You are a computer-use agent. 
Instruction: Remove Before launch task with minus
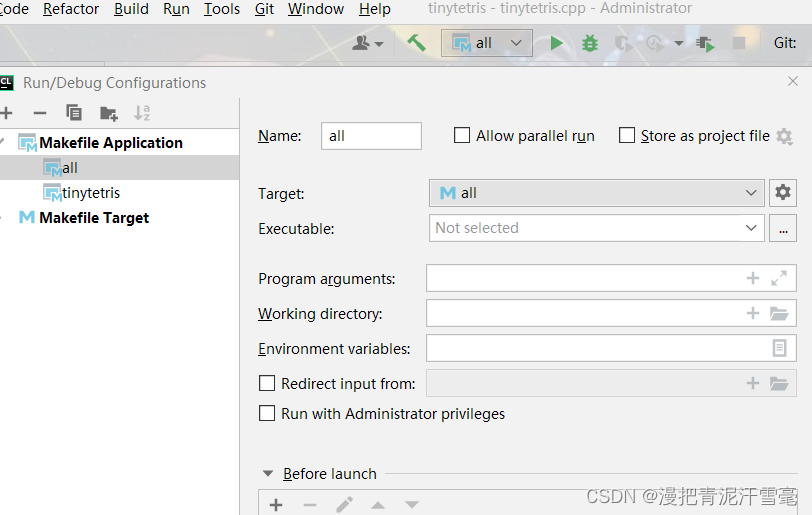(310, 505)
